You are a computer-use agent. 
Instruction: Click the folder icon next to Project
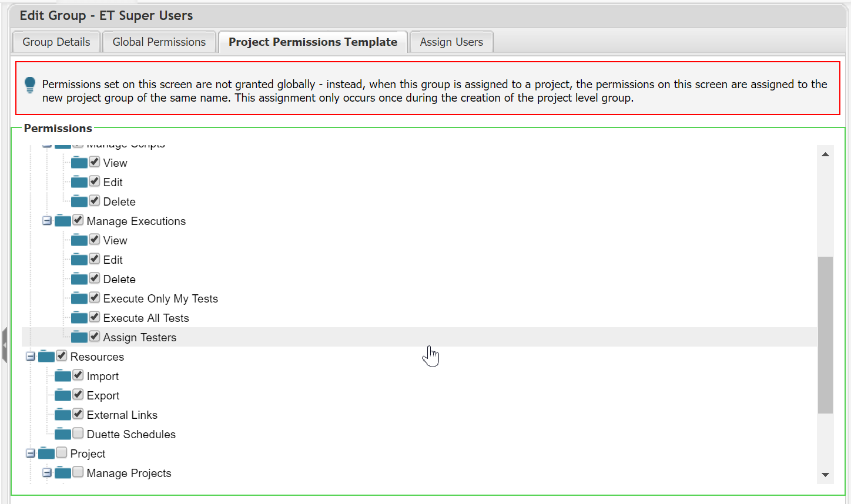click(x=46, y=453)
